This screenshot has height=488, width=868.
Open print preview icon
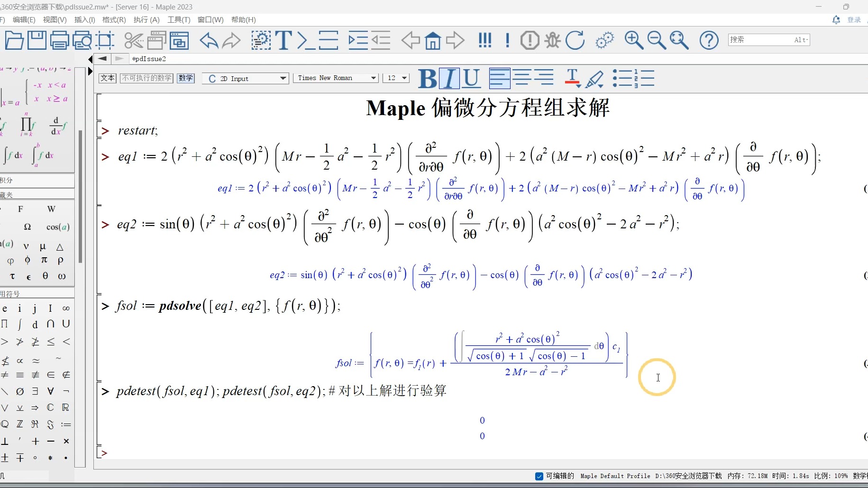pos(82,40)
